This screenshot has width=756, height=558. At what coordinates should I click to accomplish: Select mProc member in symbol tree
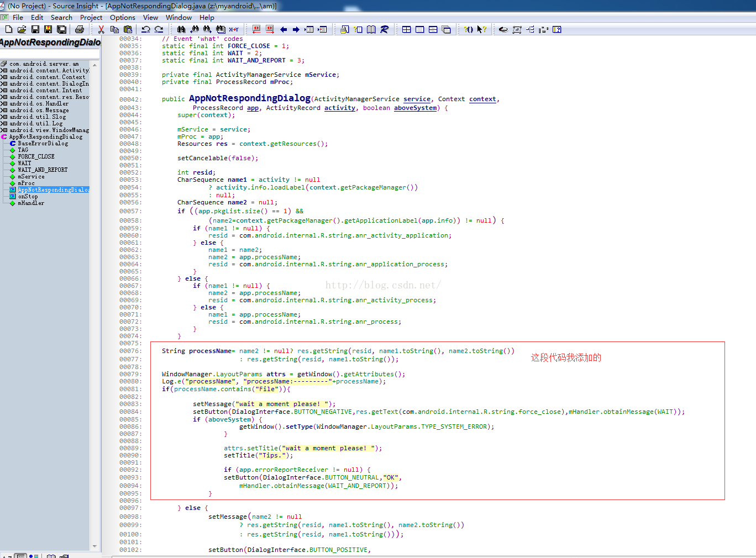click(26, 183)
